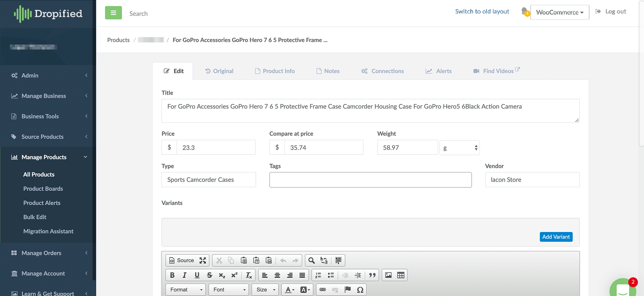The height and width of the screenshot is (296, 644).
Task: Open Migration Assistant in sidebar
Action: pyautogui.click(x=48, y=231)
